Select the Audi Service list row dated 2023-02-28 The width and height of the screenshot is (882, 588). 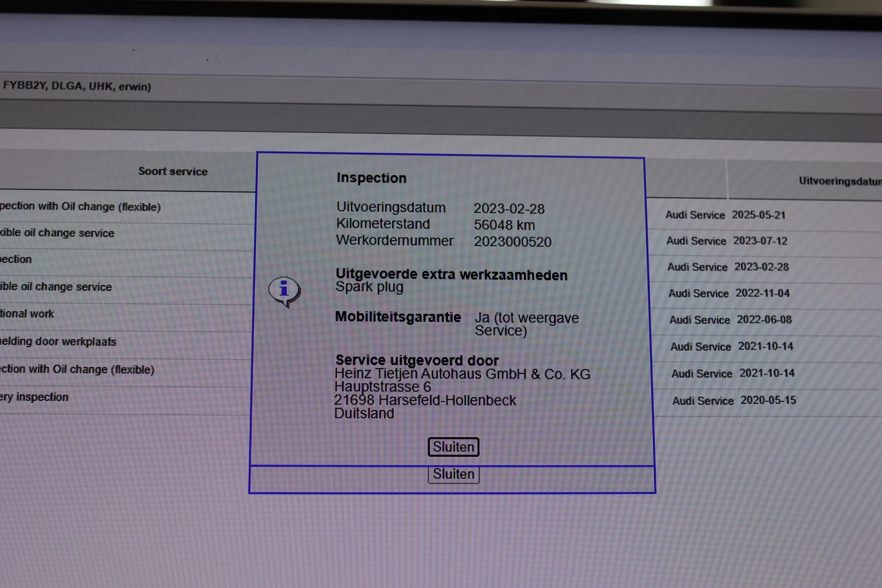(728, 267)
